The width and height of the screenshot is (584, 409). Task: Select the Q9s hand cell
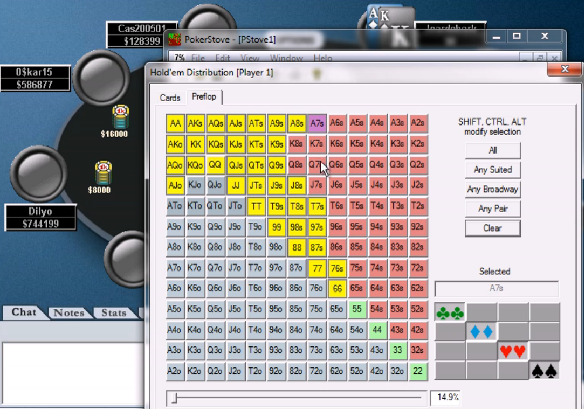pyautogui.click(x=276, y=165)
